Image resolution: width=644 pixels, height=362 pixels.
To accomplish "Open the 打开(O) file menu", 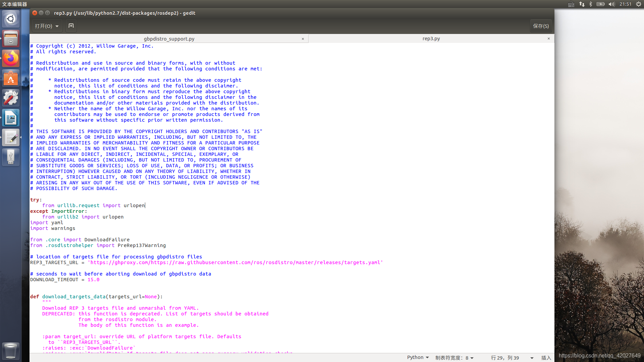I will [x=46, y=25].
